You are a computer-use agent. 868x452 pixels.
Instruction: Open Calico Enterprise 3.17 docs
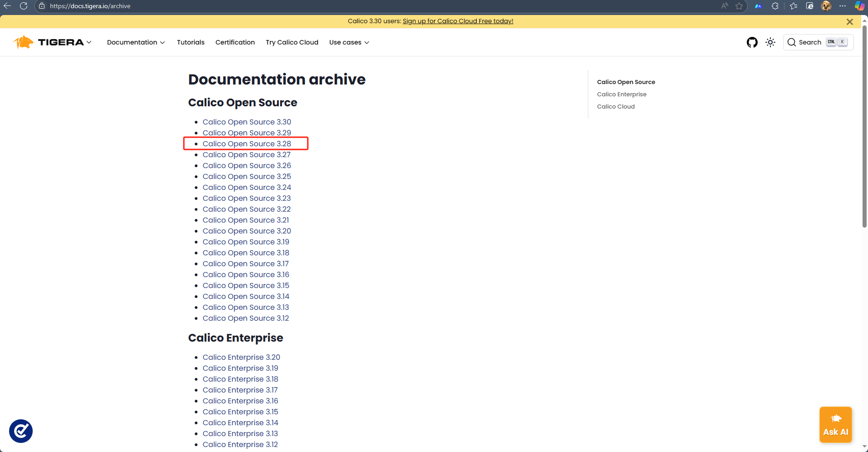(240, 390)
